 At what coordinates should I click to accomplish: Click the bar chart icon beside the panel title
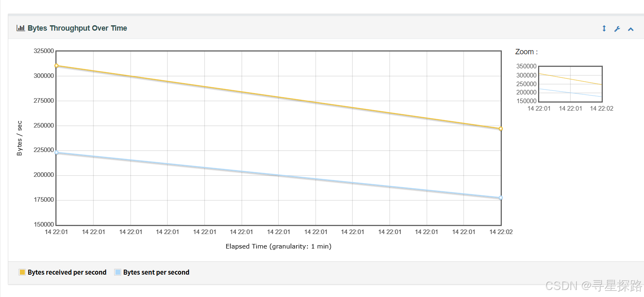point(21,28)
